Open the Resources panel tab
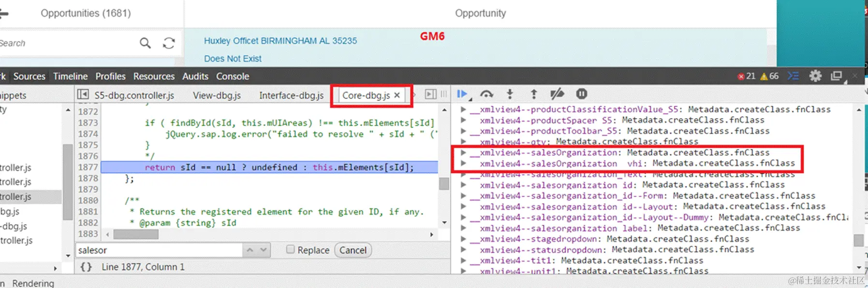The image size is (868, 288). click(x=154, y=76)
